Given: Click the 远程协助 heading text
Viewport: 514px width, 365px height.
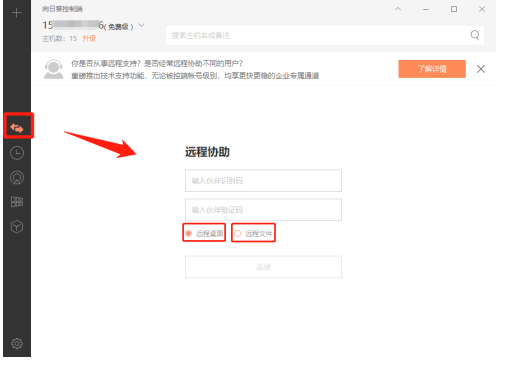Looking at the screenshot, I should point(207,152).
